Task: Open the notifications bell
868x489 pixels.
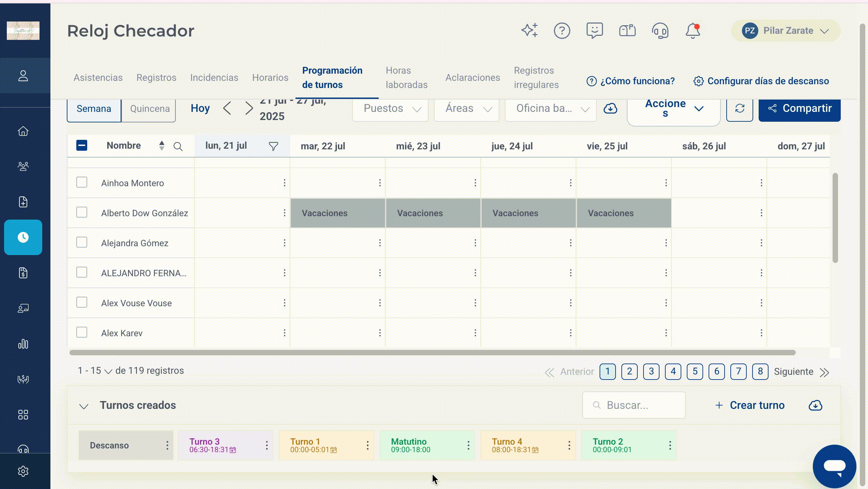Action: click(693, 31)
